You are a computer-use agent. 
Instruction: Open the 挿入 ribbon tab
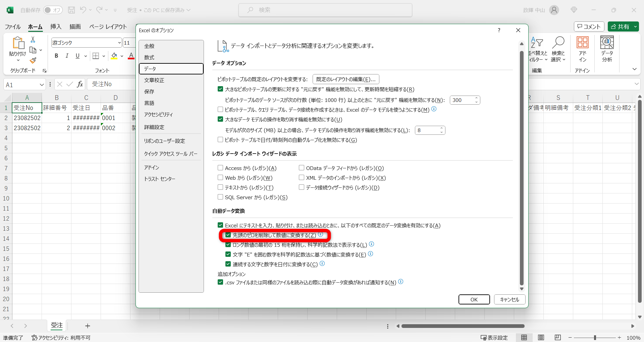(56, 26)
